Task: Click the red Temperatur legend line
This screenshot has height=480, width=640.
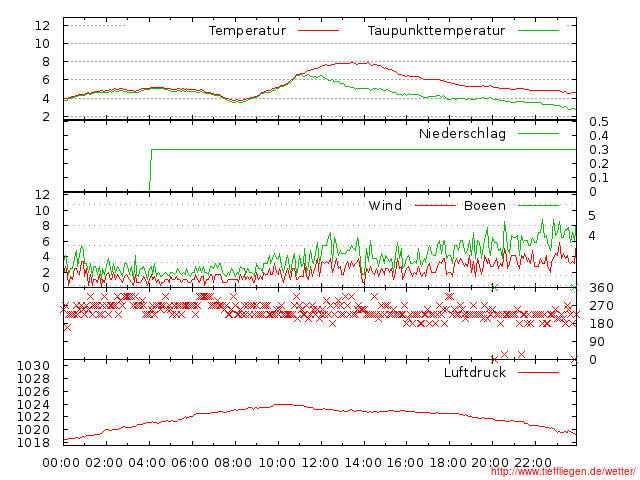Action: (318, 31)
